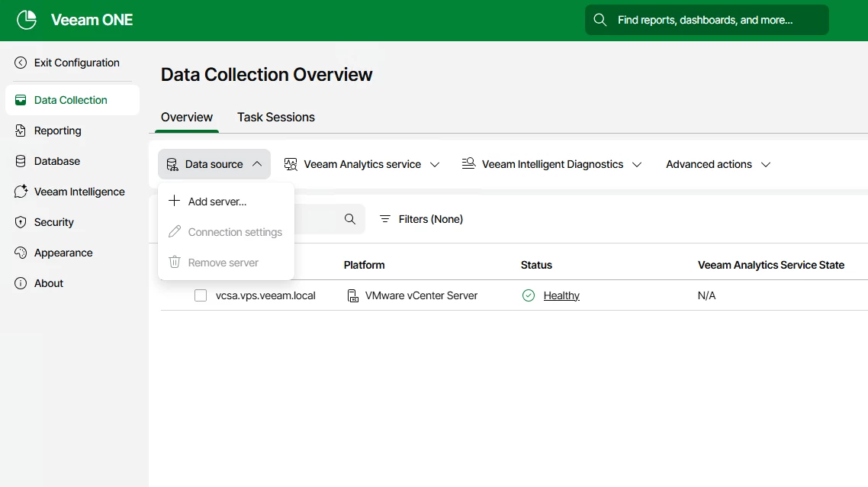Click the Security shield icon
Viewport: 868px width, 487px height.
click(x=21, y=222)
